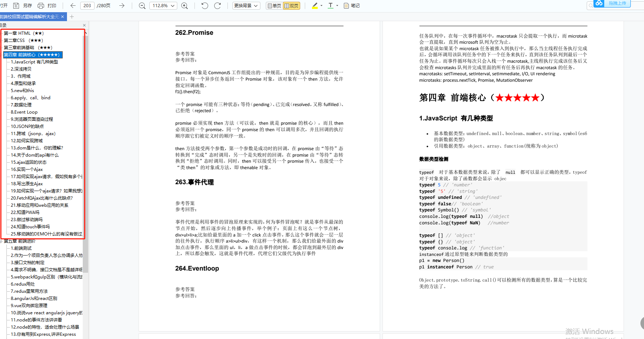Open outline item 6.apply、call、bind
Screen dimensions: 644x339
(x=30, y=98)
